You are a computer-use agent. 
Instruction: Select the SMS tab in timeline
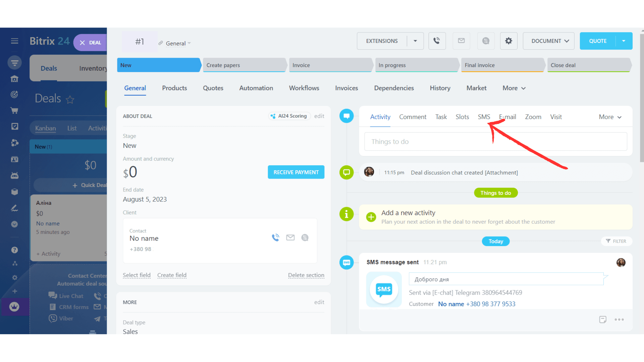click(x=484, y=117)
